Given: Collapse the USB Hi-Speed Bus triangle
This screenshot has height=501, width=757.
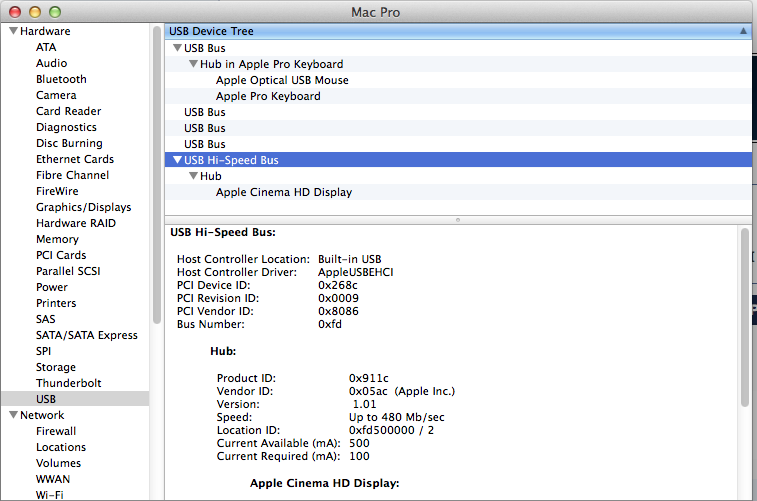Looking at the screenshot, I should tap(177, 160).
